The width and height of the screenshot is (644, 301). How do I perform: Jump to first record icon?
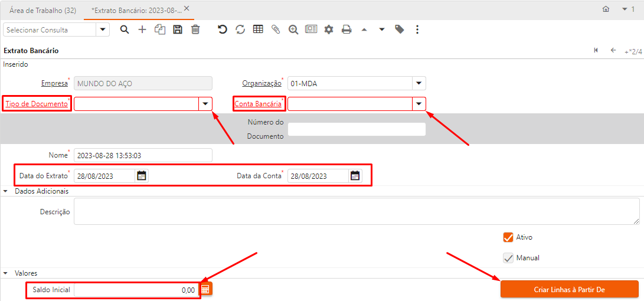596,51
